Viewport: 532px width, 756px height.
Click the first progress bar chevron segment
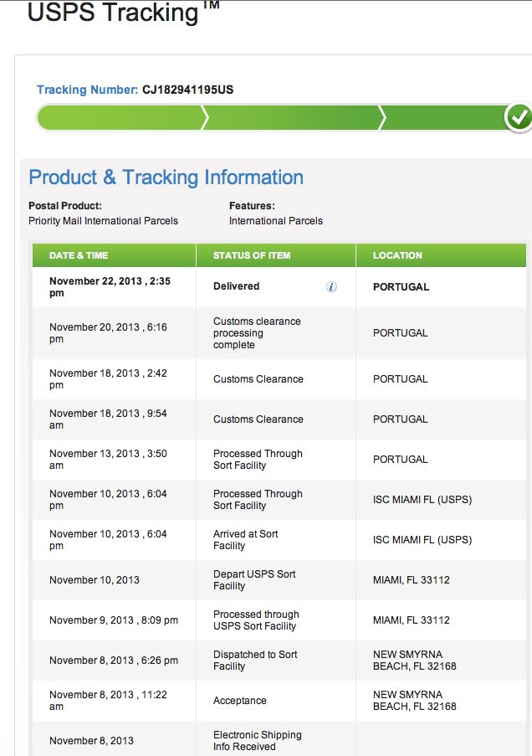122,118
